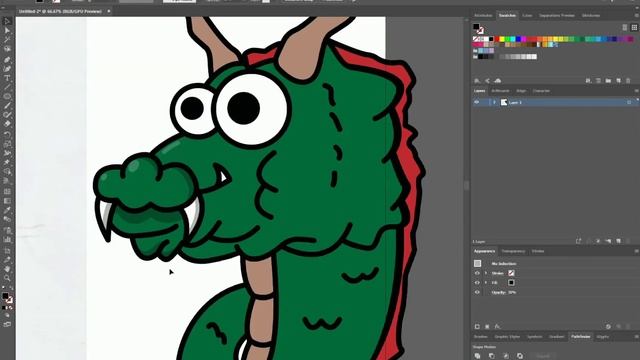
Task: Open the Swatches panel menu
Action: [636, 16]
